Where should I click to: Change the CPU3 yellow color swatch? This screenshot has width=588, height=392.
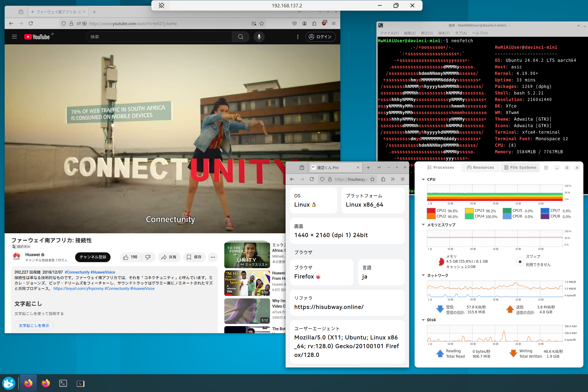pyautogui.click(x=469, y=211)
